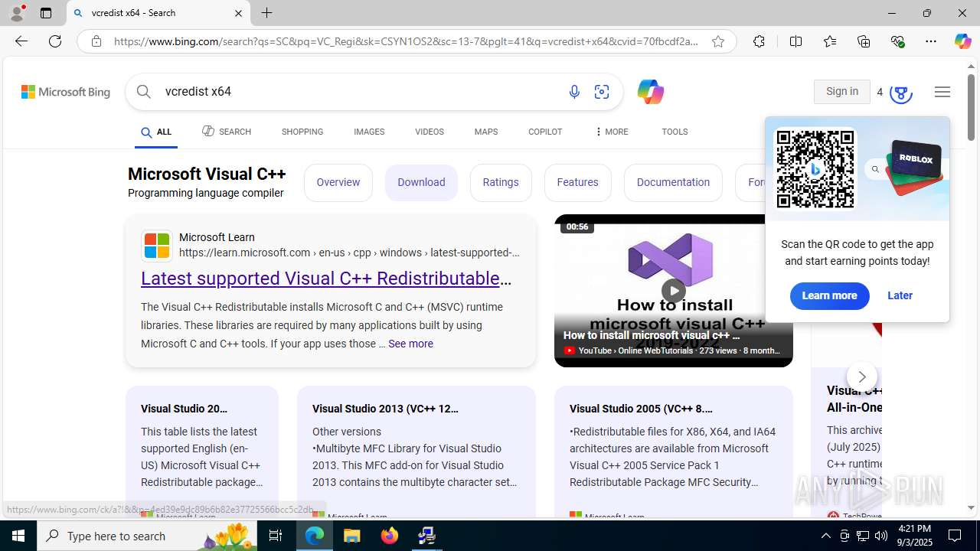The image size is (980, 551).
Task: Open Copilot sidebar in Edge
Action: pos(962,41)
